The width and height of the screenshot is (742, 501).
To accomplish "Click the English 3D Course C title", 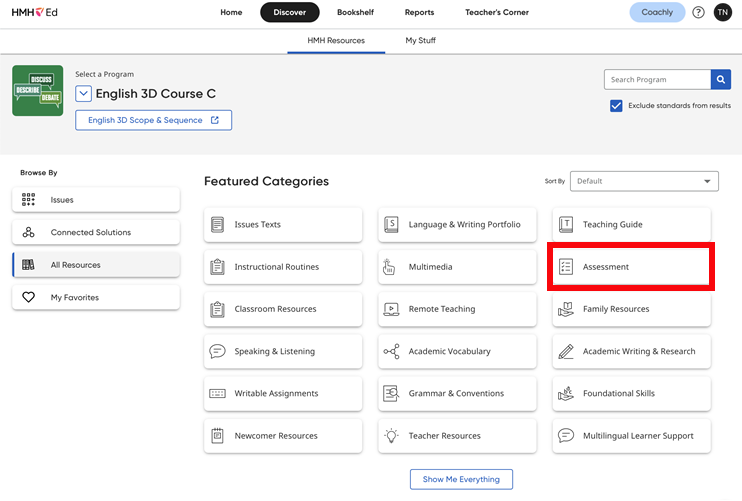I will click(156, 94).
